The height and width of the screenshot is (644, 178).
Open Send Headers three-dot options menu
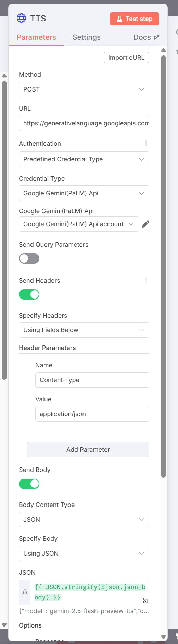click(146, 280)
